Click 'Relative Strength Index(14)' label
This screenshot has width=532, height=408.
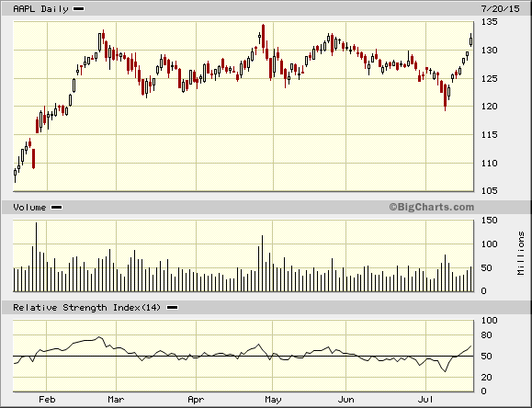coord(86,308)
